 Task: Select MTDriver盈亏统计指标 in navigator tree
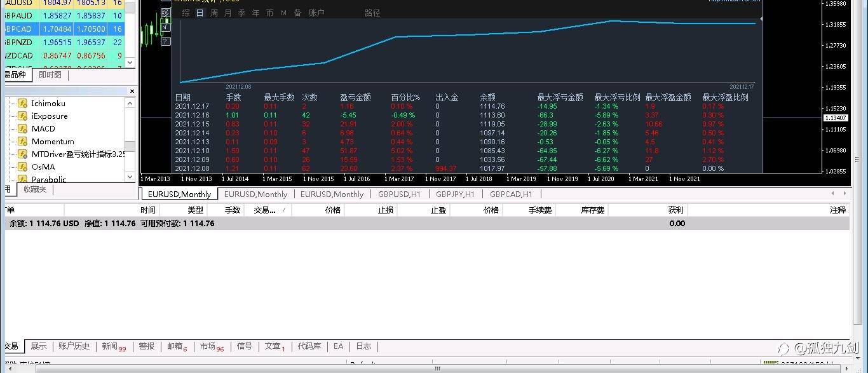click(78, 154)
